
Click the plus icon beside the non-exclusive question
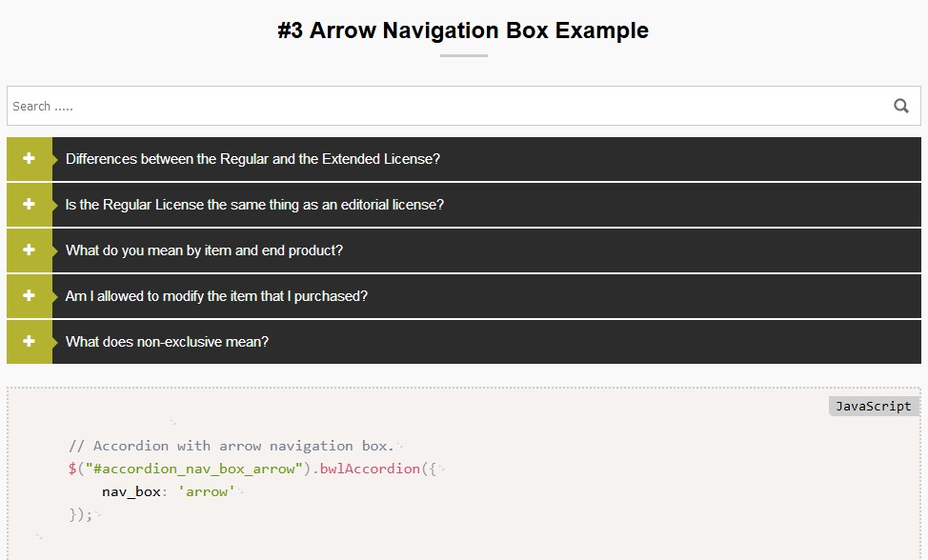click(x=29, y=342)
